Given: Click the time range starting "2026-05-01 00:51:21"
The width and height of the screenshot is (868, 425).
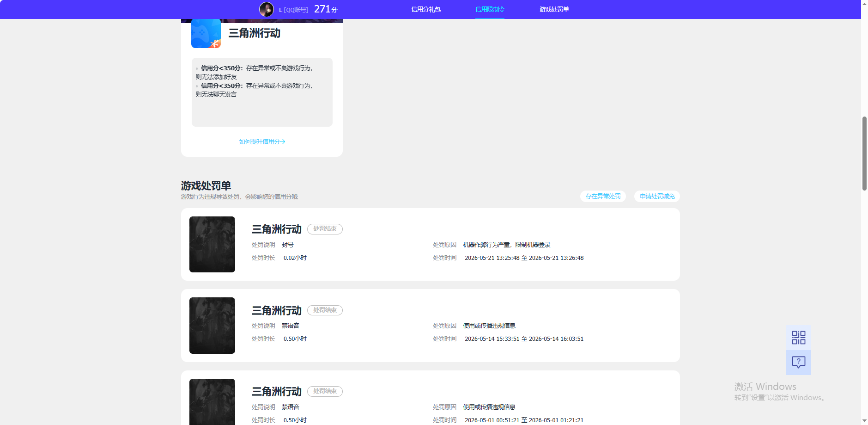Looking at the screenshot, I should 524,420.
